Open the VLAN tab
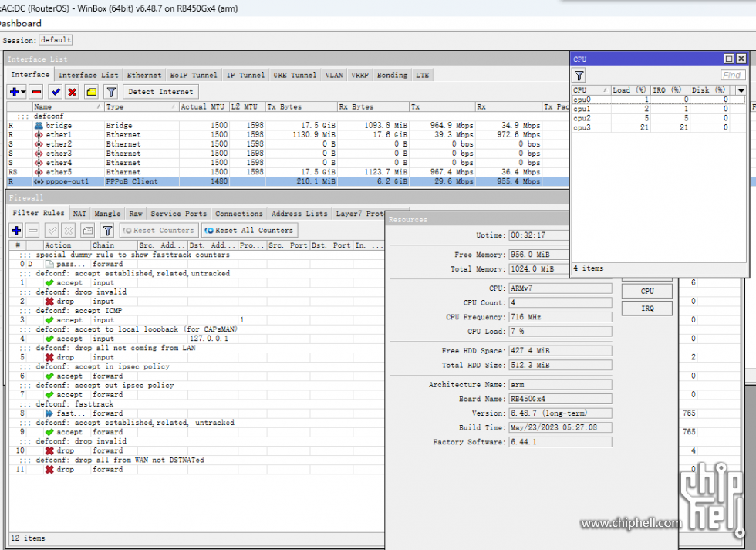Image resolution: width=756 pixels, height=550 pixels. pyautogui.click(x=334, y=75)
